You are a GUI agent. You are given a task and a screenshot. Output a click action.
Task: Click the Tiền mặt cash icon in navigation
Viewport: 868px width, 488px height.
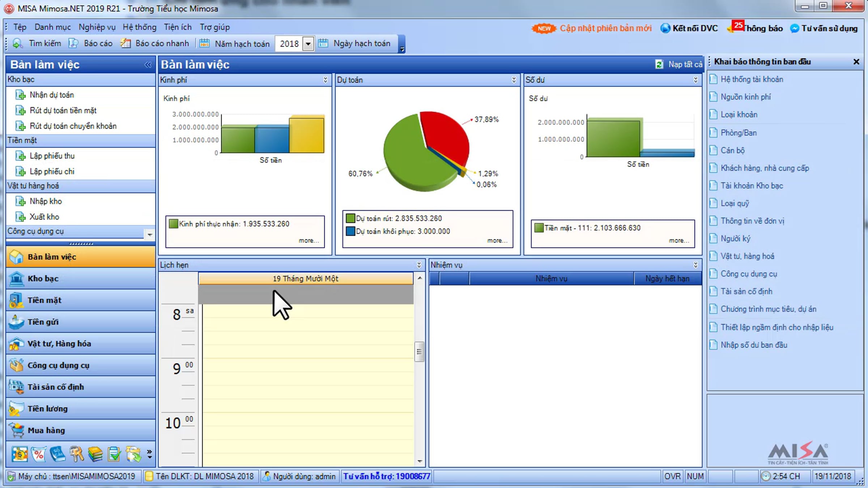click(16, 300)
